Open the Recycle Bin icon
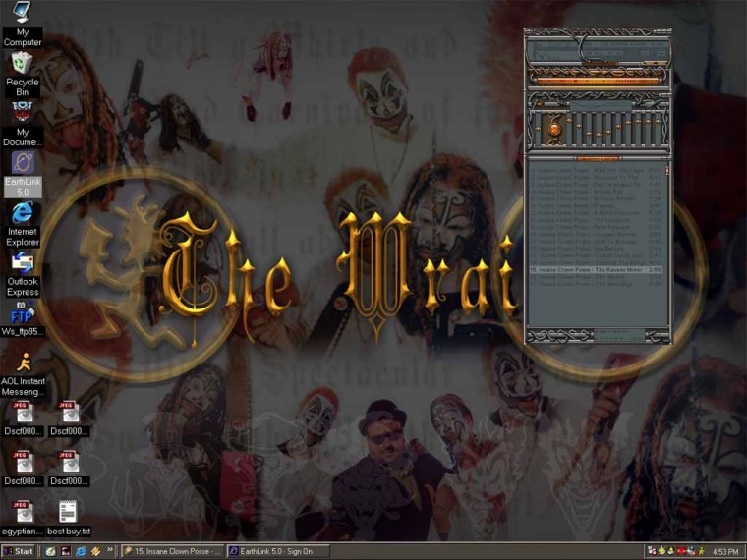The height and width of the screenshot is (560, 747). [22, 75]
